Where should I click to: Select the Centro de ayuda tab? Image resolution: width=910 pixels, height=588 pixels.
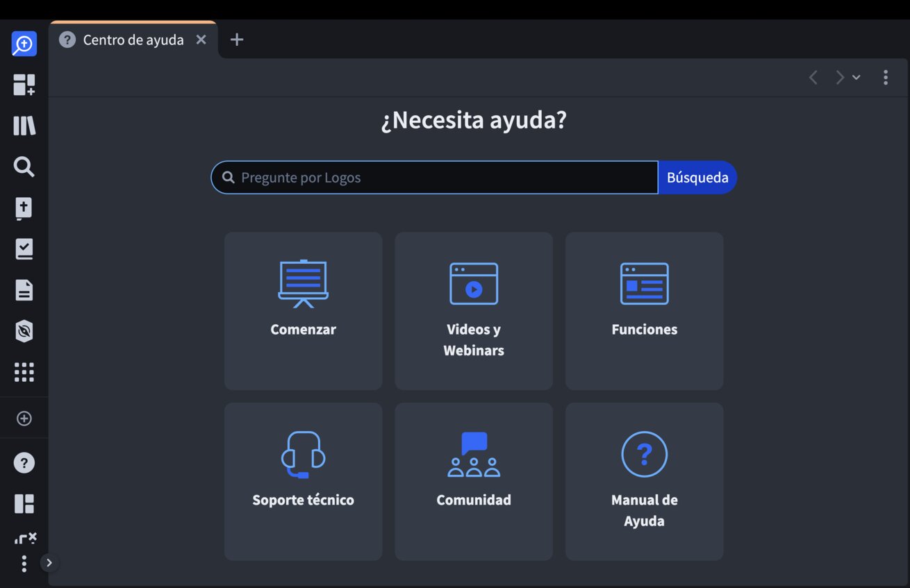coord(133,40)
